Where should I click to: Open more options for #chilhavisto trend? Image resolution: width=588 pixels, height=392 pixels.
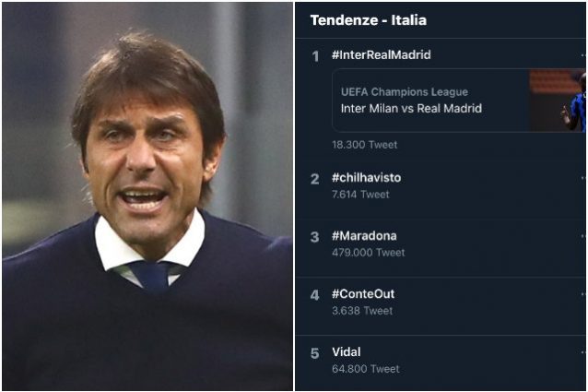pyautogui.click(x=583, y=178)
